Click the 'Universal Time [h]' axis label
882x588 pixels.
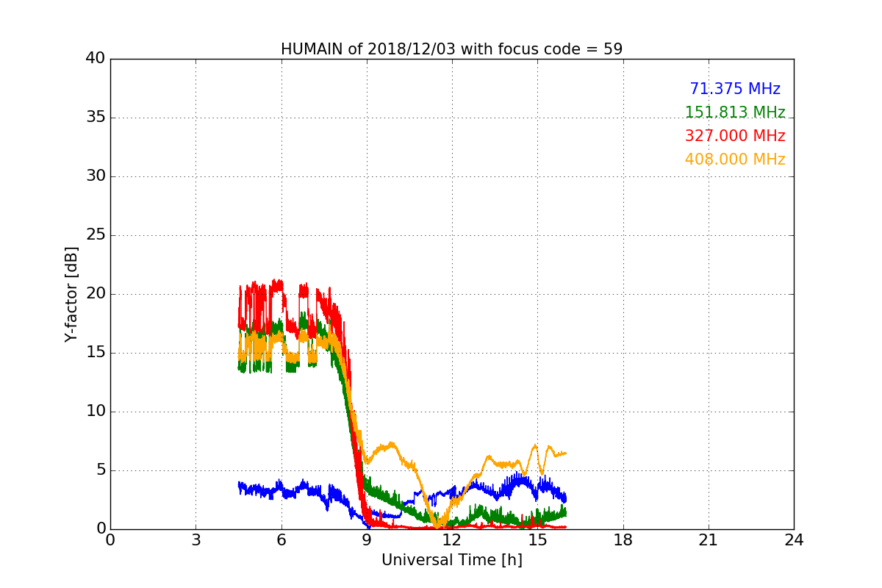[452, 560]
